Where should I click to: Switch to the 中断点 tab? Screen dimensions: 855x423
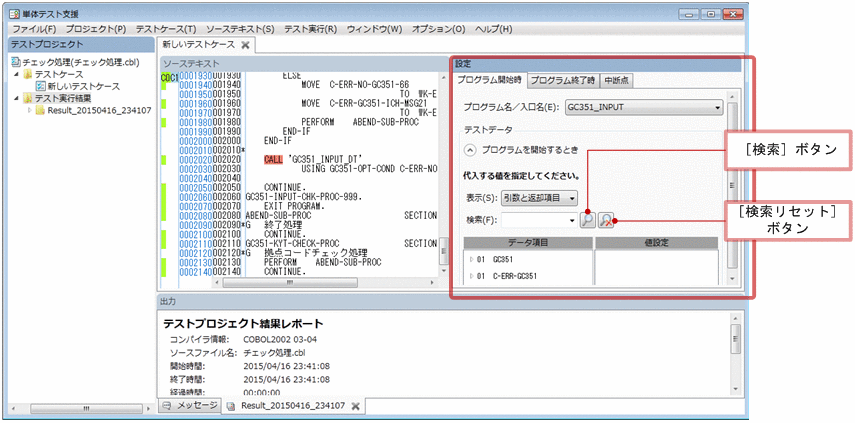(617, 80)
